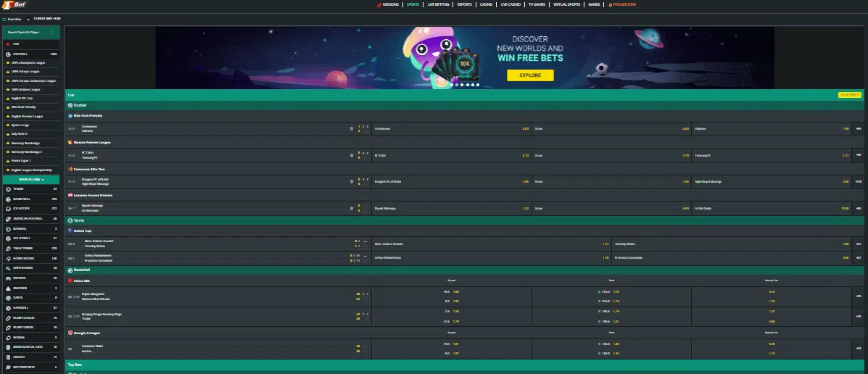The height and width of the screenshot is (374, 868).
Task: Open the Esports tab
Action: click(x=464, y=4)
